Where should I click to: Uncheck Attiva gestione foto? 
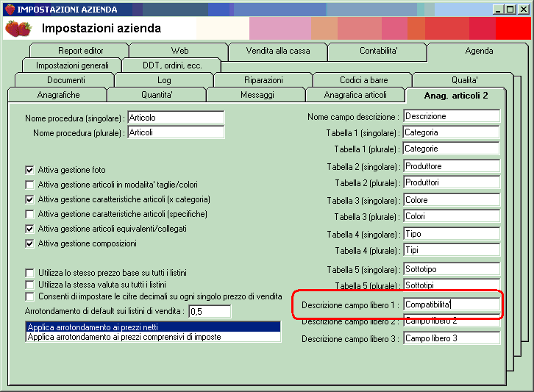(x=29, y=170)
